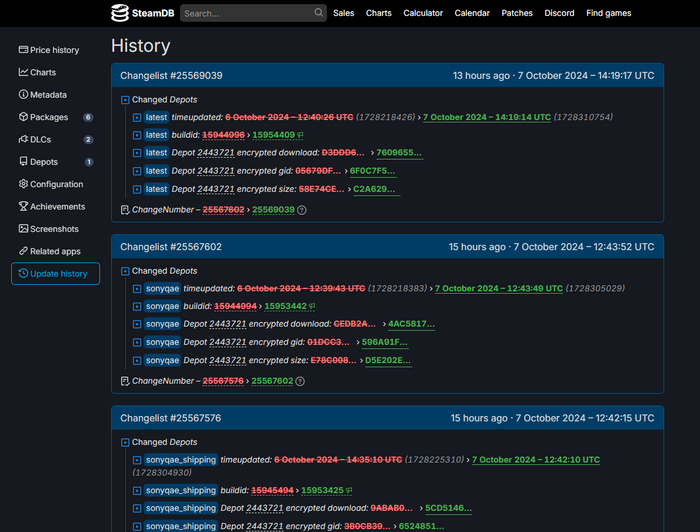Click new encrypted download value 7609655...

(398, 153)
